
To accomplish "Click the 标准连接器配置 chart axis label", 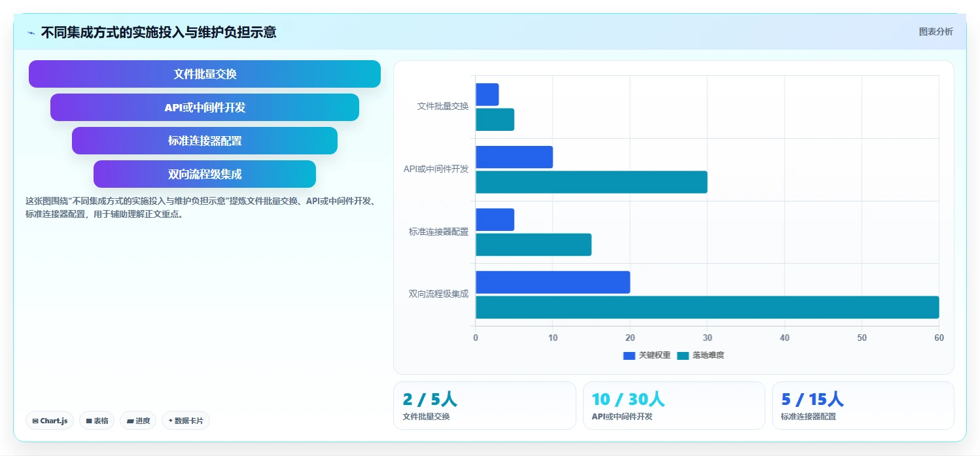I will coord(439,232).
